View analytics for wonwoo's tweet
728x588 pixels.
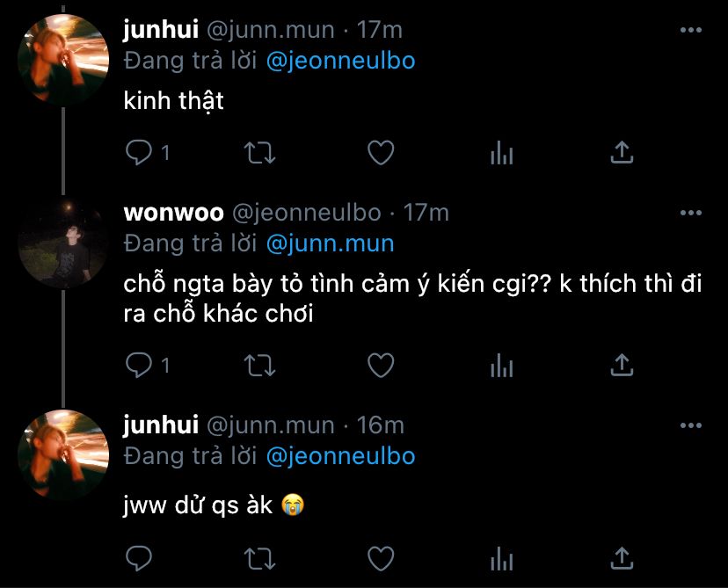501,365
